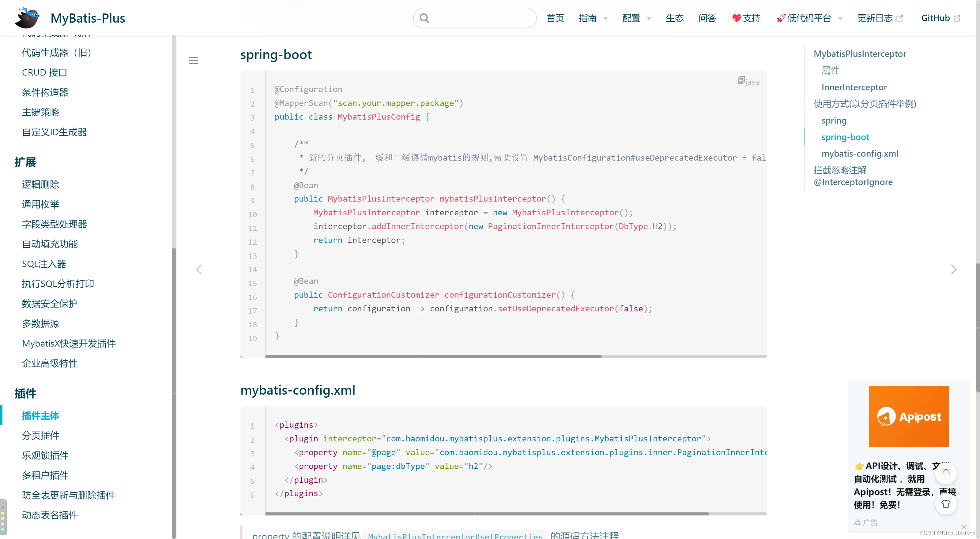Copy the spring-boot java code snippet
This screenshot has height=539, width=980.
click(x=741, y=80)
